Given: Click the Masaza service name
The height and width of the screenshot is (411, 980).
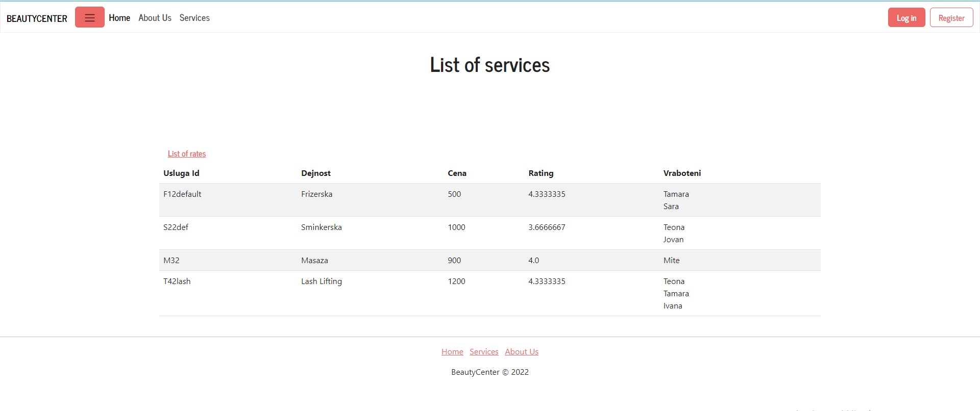Looking at the screenshot, I should point(314,261).
